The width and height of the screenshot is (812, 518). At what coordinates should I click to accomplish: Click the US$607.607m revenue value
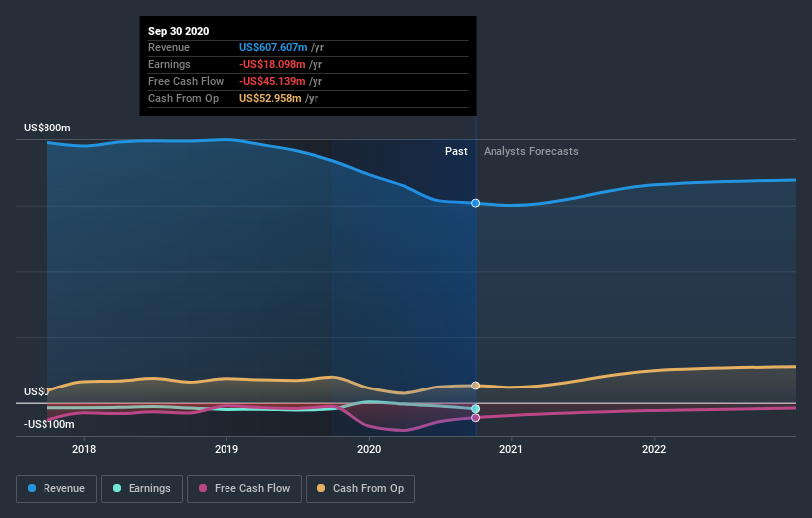(273, 47)
